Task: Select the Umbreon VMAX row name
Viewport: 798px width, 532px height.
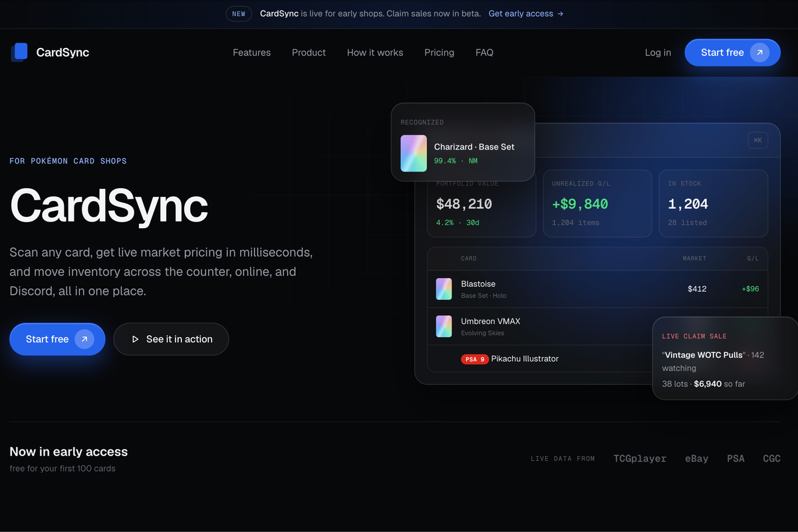Action: pyautogui.click(x=491, y=321)
